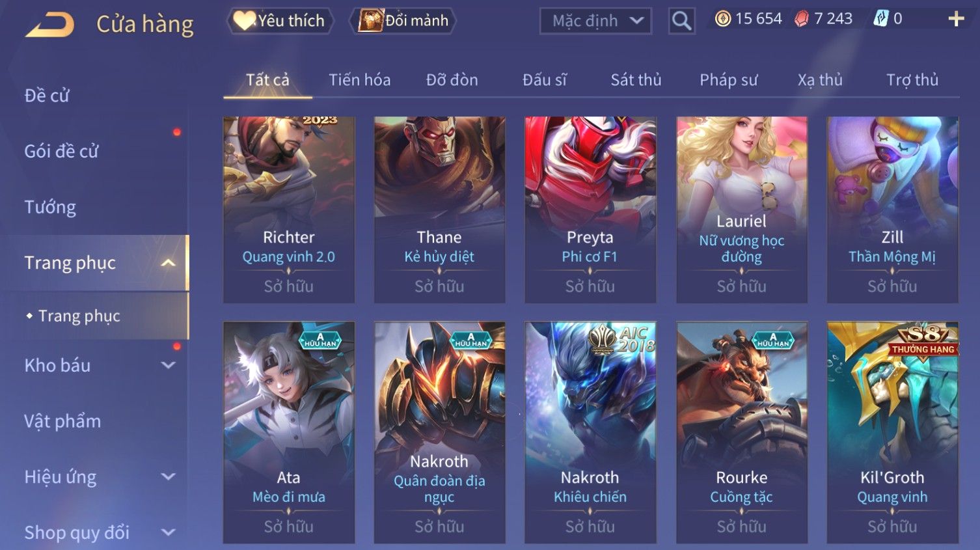Select the Tiến hóa tab
This screenshot has width=980, height=550.
pyautogui.click(x=359, y=80)
